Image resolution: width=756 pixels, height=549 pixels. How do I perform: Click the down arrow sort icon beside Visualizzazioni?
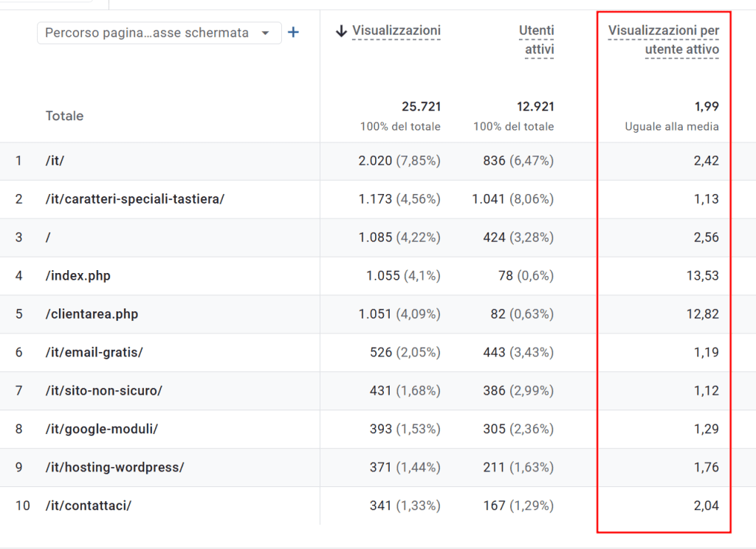341,31
